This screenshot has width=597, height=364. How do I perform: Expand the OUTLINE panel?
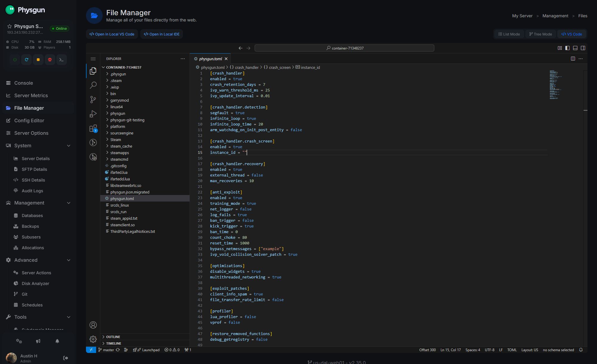click(x=145, y=337)
